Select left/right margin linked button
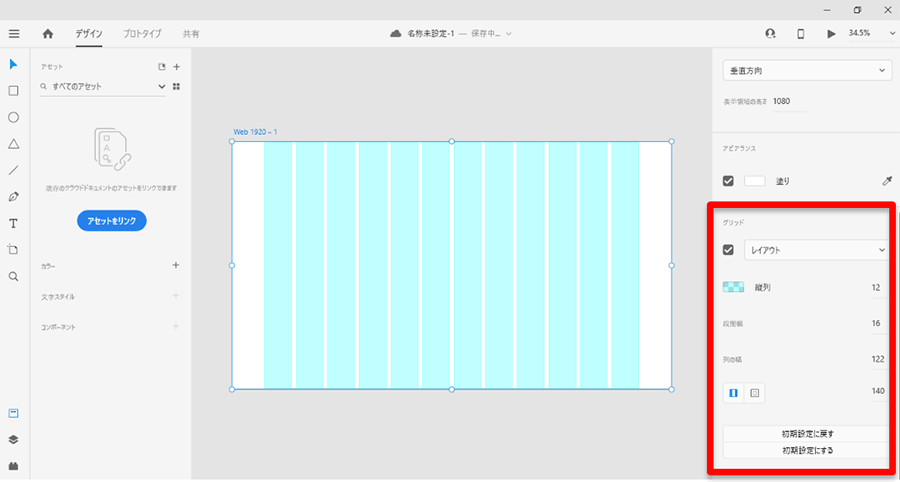This screenshot has height=482, width=900. point(733,393)
